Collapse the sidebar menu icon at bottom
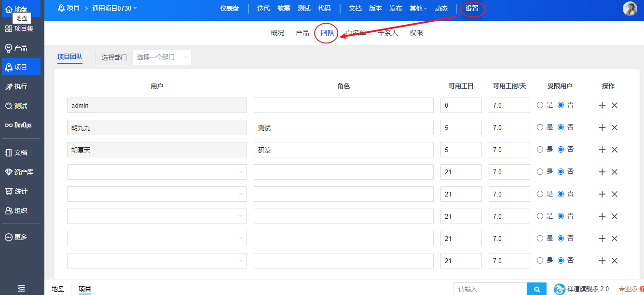The width and height of the screenshot is (644, 295). tap(21, 288)
